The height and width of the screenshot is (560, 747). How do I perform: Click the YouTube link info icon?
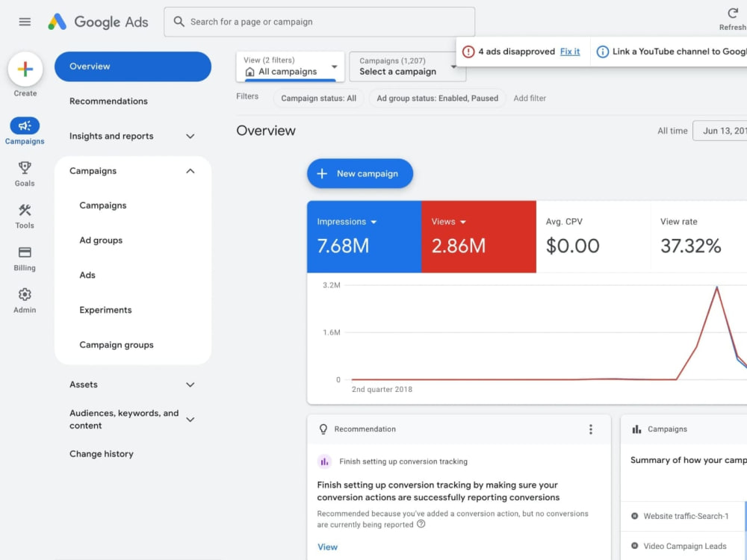(x=603, y=52)
